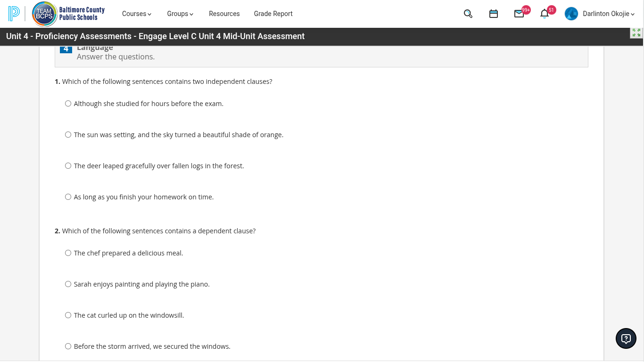Screen dimensions: 644x362
Task: Select 'Before the storm arrived' option
Action: click(x=68, y=346)
